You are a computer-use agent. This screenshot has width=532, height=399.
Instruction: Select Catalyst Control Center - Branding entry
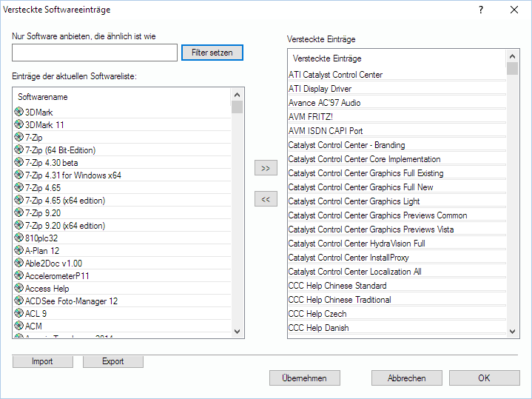pos(397,145)
